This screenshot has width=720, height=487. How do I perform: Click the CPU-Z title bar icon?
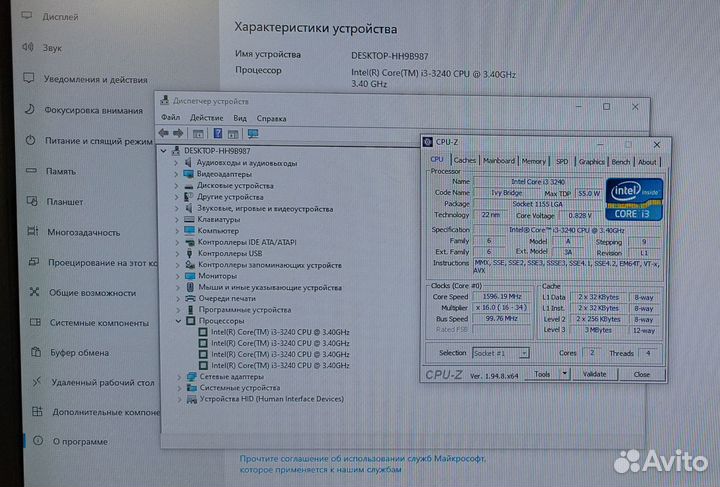pyautogui.click(x=428, y=142)
